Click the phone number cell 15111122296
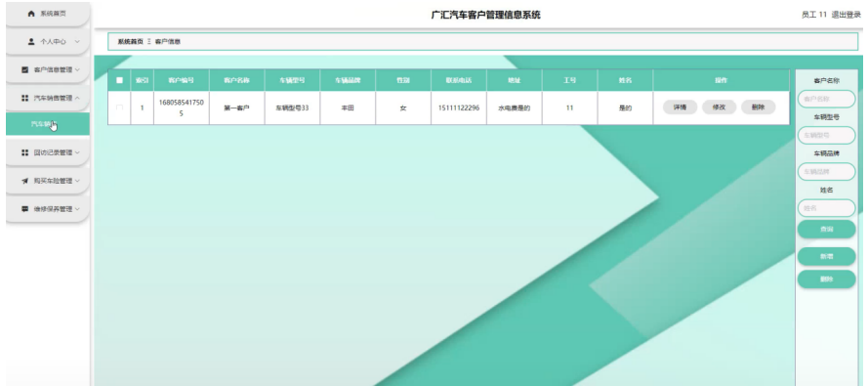Viewport: 868px width, 386px height. 458,108
